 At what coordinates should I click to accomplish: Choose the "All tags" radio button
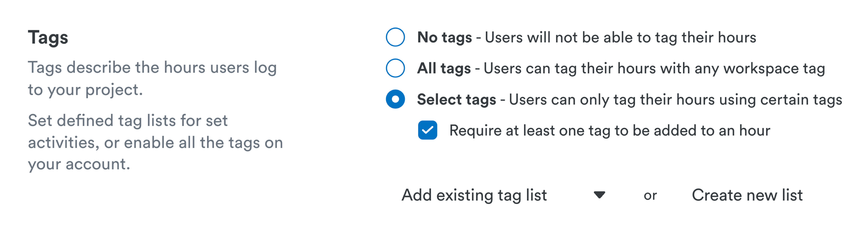point(395,68)
